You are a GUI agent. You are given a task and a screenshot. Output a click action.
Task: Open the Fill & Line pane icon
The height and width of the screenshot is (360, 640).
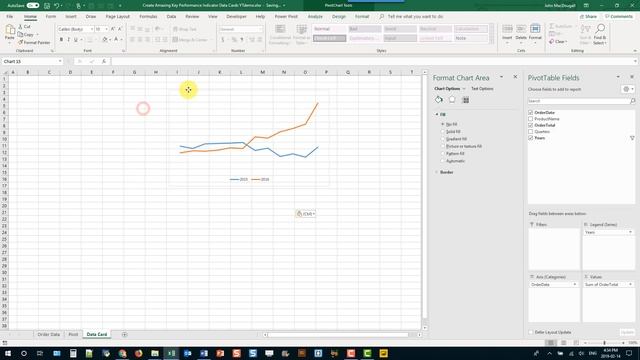pyautogui.click(x=439, y=100)
